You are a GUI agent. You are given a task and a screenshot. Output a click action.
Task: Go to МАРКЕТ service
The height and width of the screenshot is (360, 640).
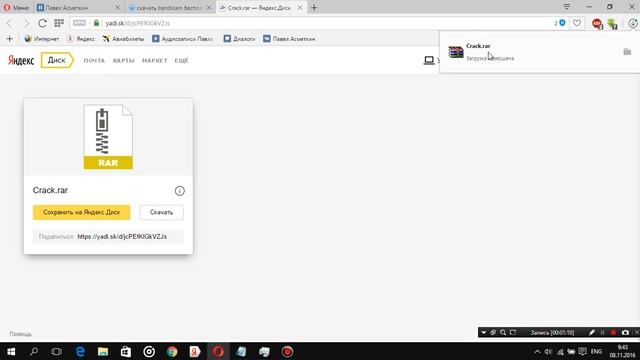point(155,60)
